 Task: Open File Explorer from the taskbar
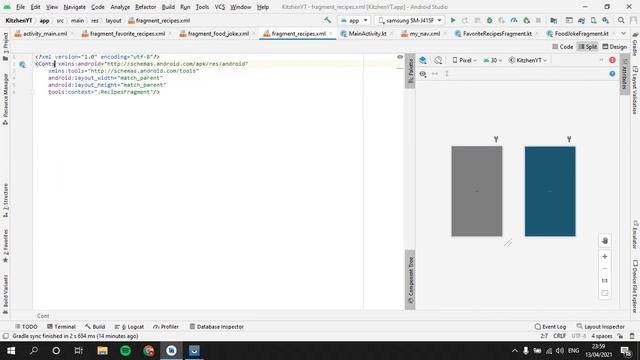(102, 351)
